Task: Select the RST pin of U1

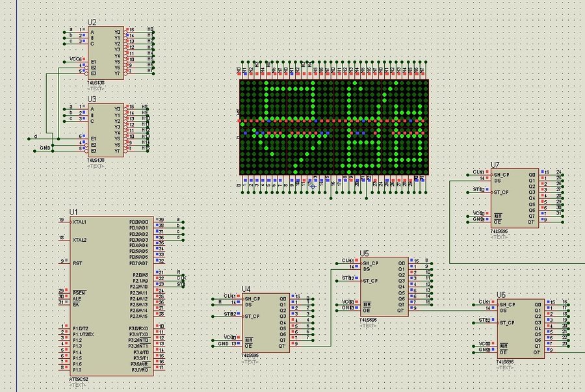Action: pos(77,262)
